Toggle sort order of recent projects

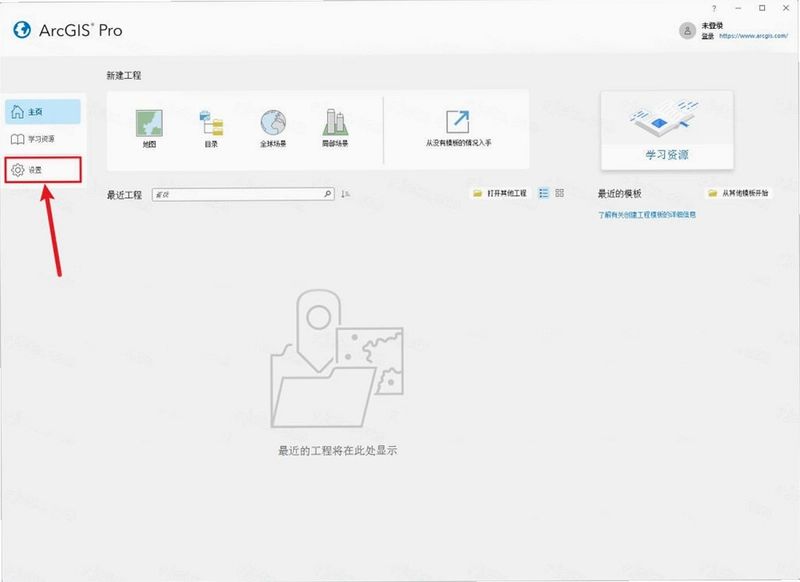(345, 194)
